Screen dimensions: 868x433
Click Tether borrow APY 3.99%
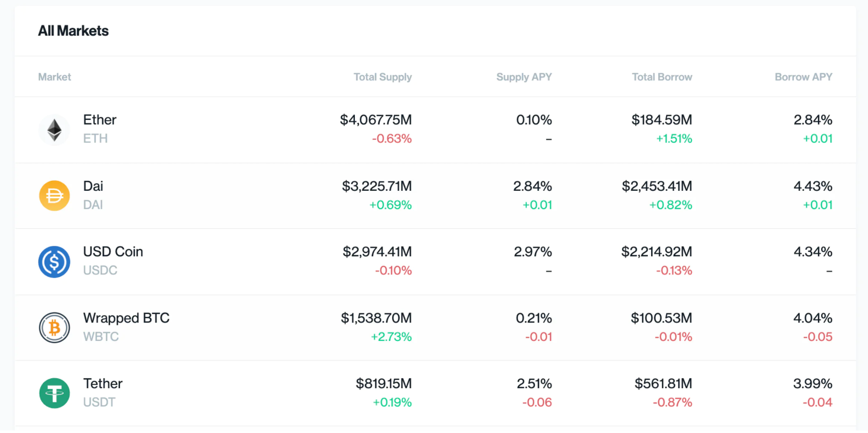tap(813, 383)
